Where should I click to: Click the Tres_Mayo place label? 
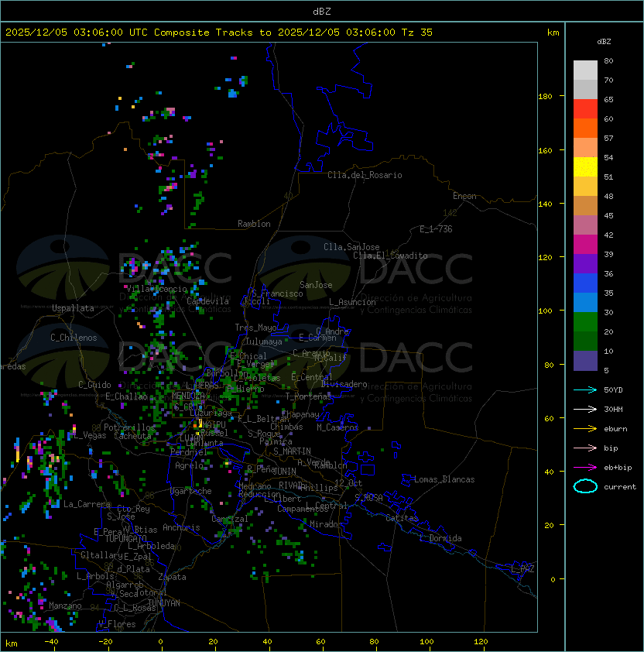pos(255,328)
